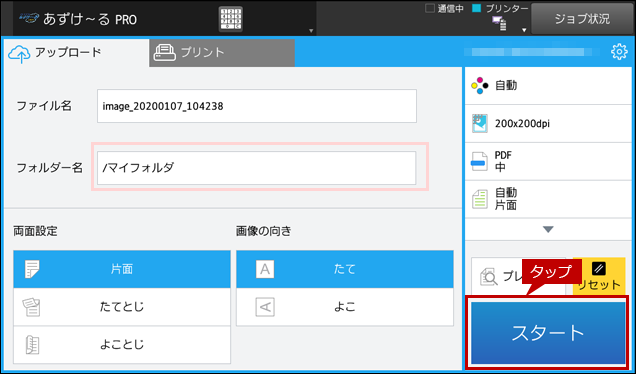Click the アップロード cloud icon

[x=19, y=54]
